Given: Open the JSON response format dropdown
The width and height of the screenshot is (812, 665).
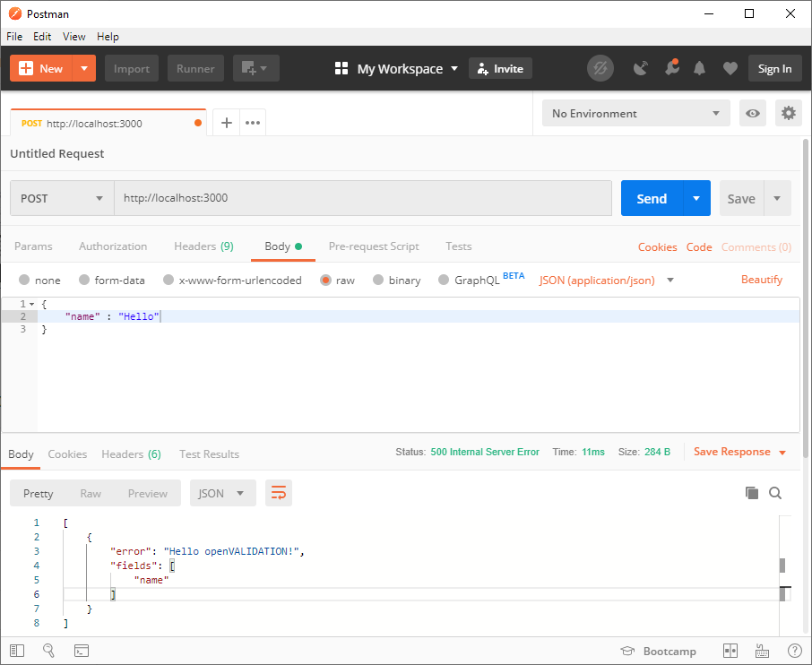Looking at the screenshot, I should point(222,493).
